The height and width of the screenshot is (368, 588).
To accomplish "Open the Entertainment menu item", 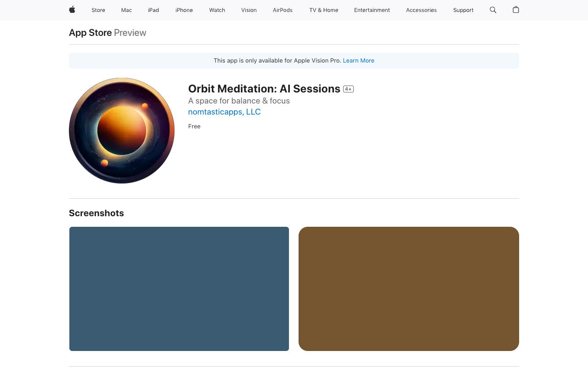I will pos(372,10).
